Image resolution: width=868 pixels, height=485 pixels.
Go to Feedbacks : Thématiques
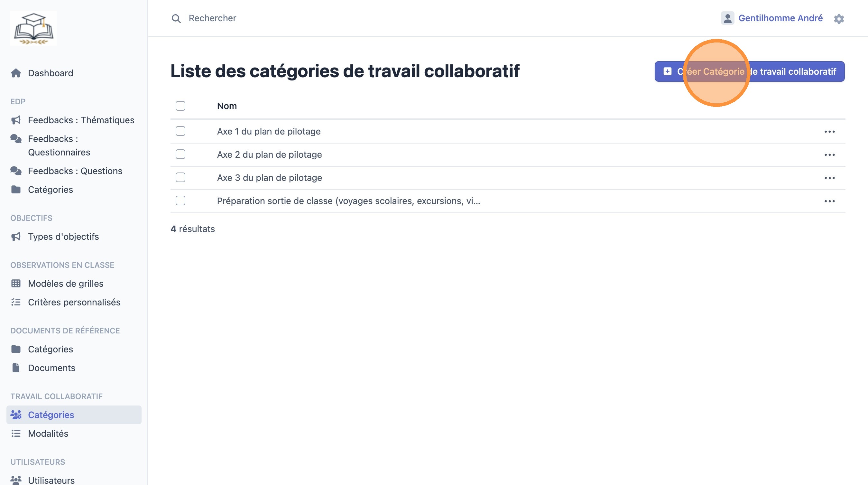[x=81, y=120]
